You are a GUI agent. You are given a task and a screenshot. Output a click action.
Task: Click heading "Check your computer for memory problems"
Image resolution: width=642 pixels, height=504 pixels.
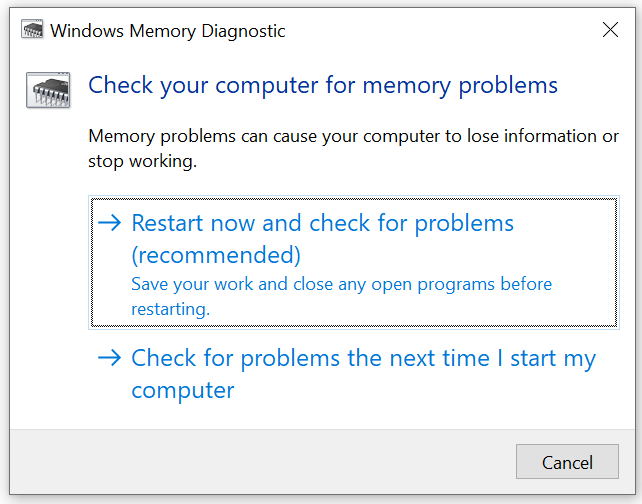coord(323,86)
